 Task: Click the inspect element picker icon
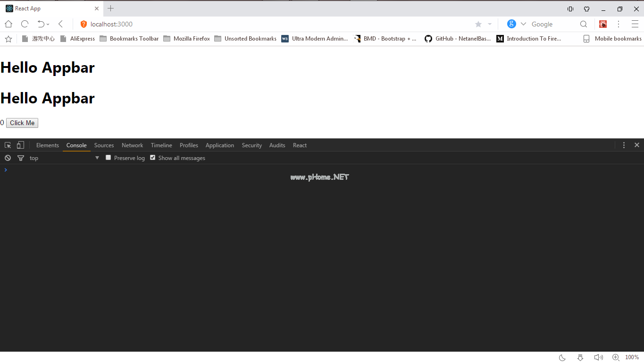pyautogui.click(x=8, y=145)
